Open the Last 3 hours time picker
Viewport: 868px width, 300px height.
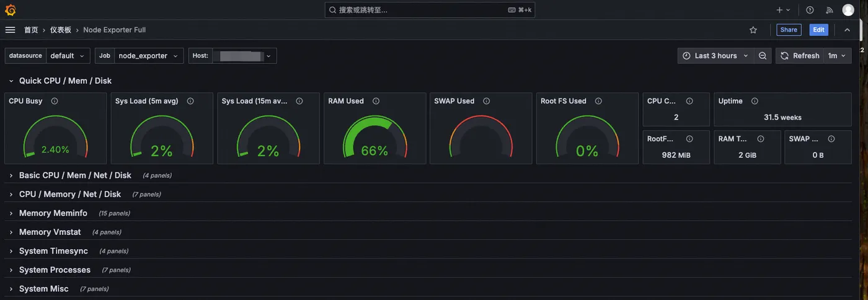[x=715, y=56]
